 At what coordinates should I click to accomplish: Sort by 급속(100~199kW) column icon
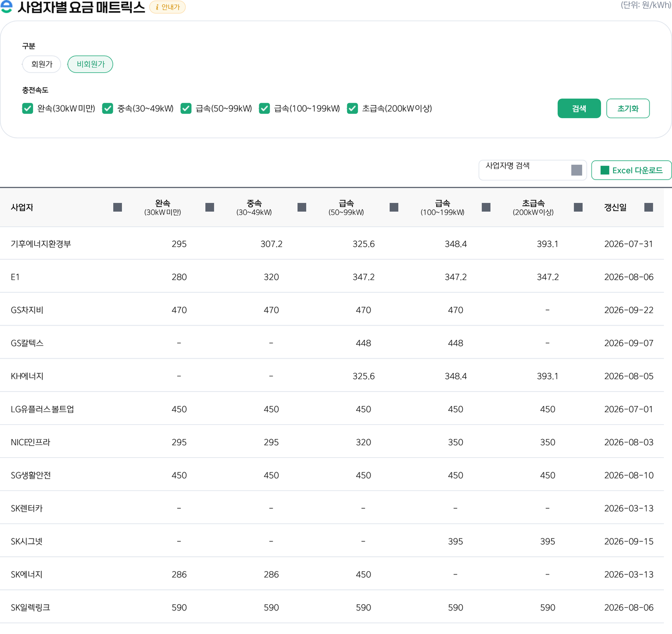tap(486, 207)
